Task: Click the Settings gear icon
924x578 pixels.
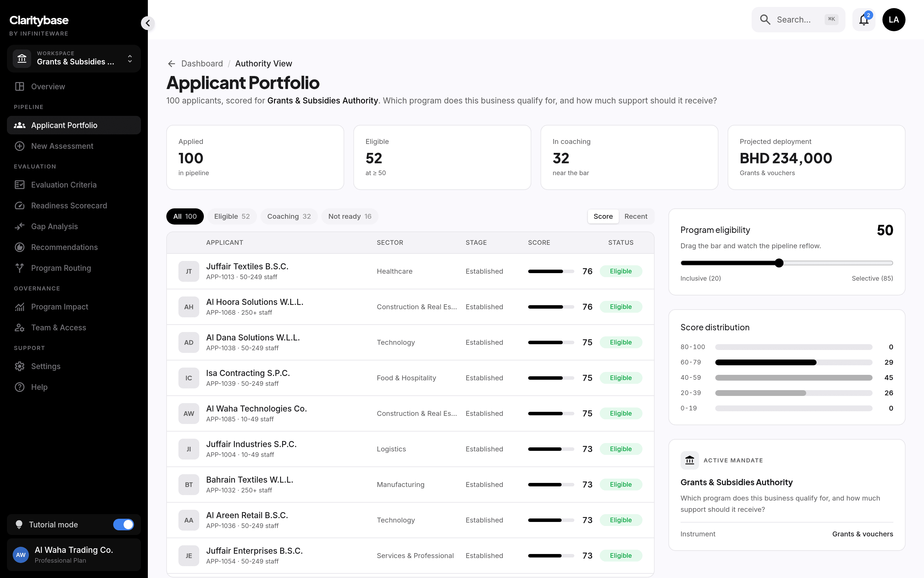Action: [x=19, y=366]
